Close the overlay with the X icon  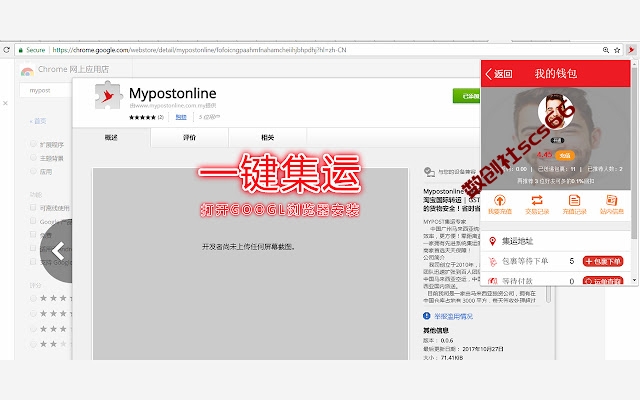(x=5, y=103)
